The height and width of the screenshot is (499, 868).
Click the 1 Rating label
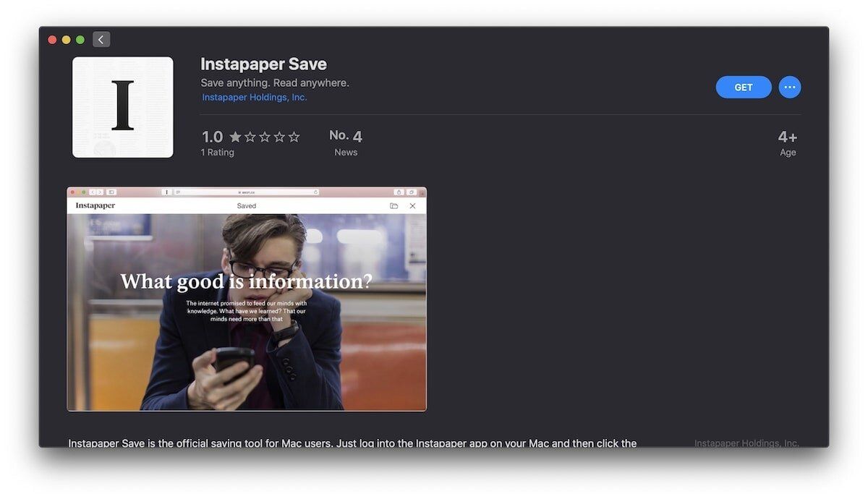217,152
